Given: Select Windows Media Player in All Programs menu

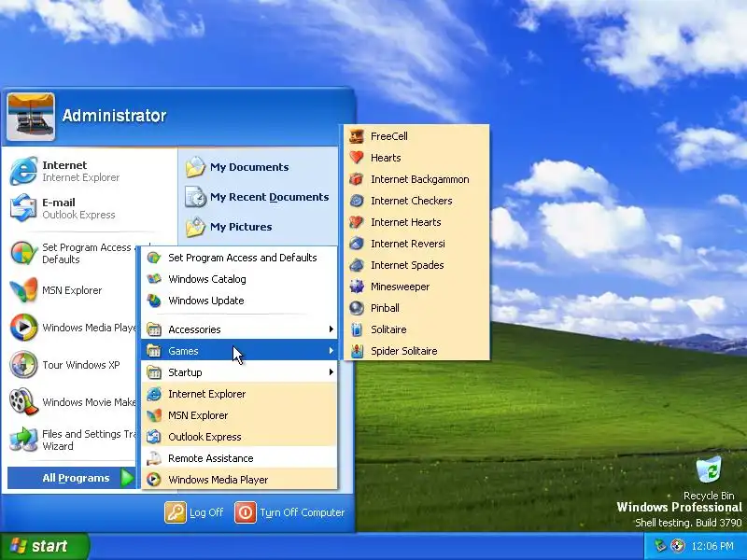Looking at the screenshot, I should [240, 480].
